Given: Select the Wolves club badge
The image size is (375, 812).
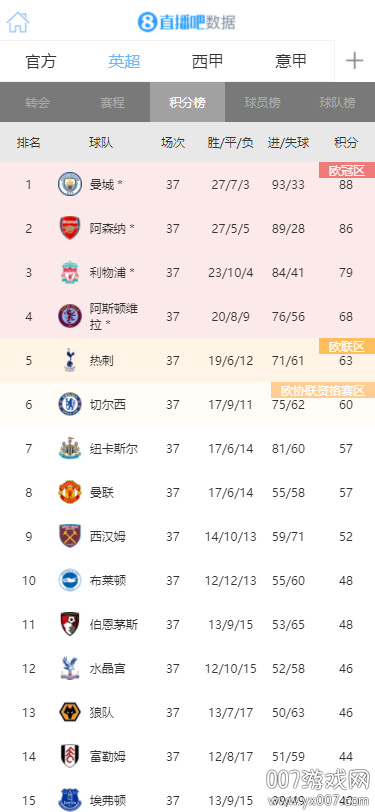Looking at the screenshot, I should (x=69, y=713).
